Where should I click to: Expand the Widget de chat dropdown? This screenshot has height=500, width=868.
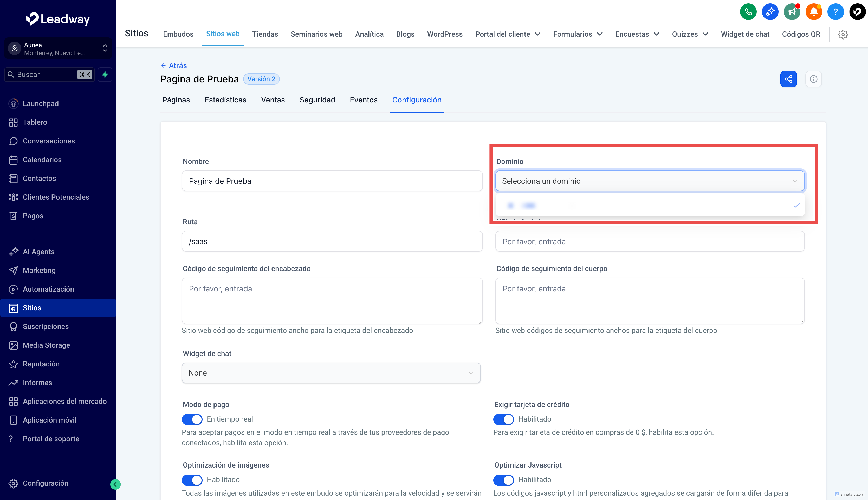tap(331, 373)
